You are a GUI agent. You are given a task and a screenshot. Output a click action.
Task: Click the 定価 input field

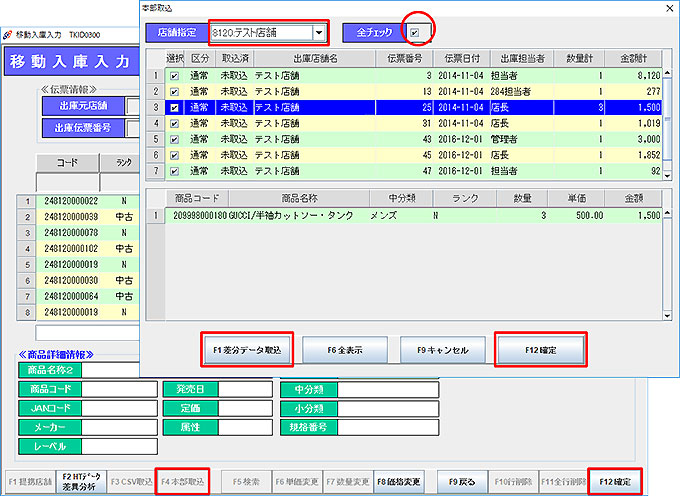(245, 408)
